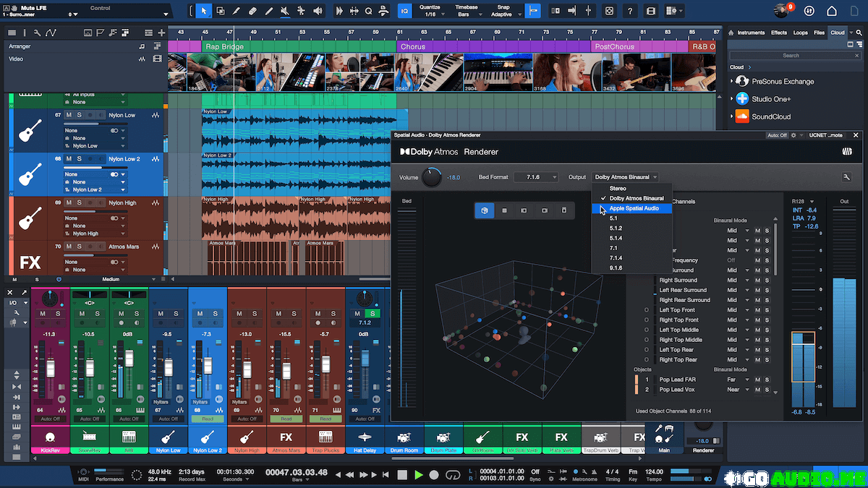The image size is (868, 488).
Task: Open the help question mark icon
Action: point(631,11)
